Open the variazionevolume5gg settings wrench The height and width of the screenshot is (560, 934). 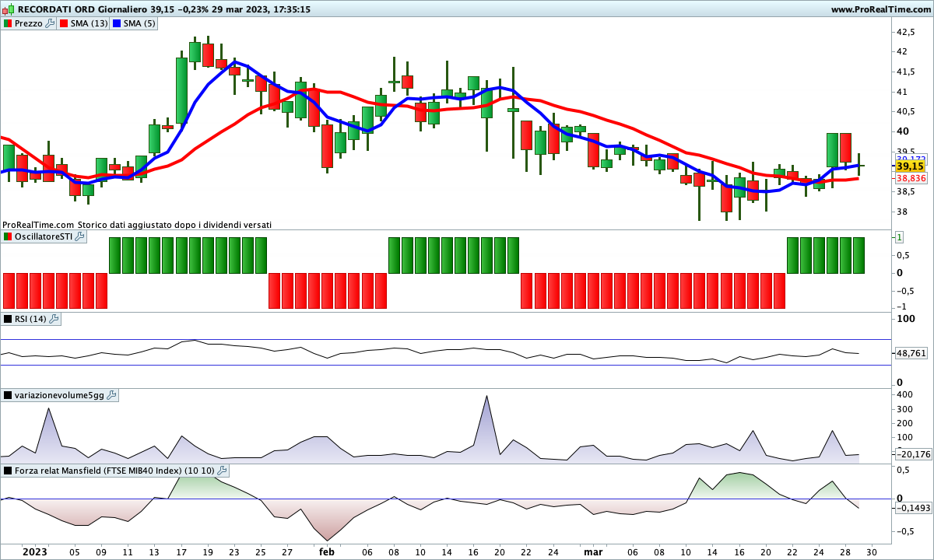[x=111, y=395]
